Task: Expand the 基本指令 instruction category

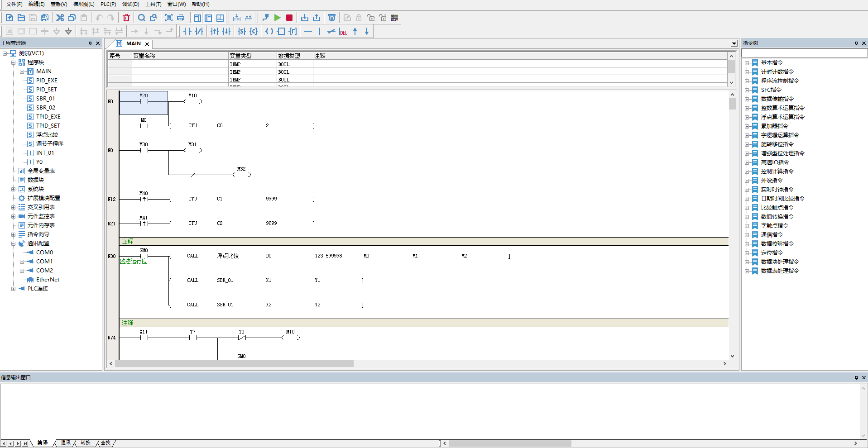Action: point(747,63)
